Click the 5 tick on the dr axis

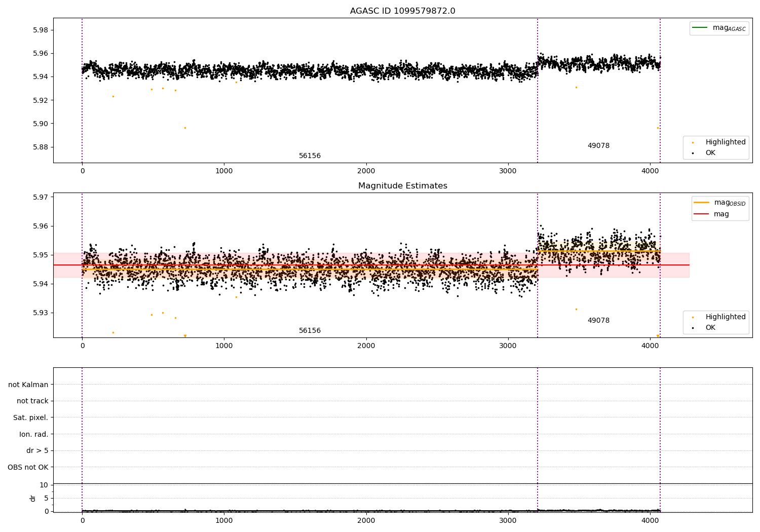46,498
